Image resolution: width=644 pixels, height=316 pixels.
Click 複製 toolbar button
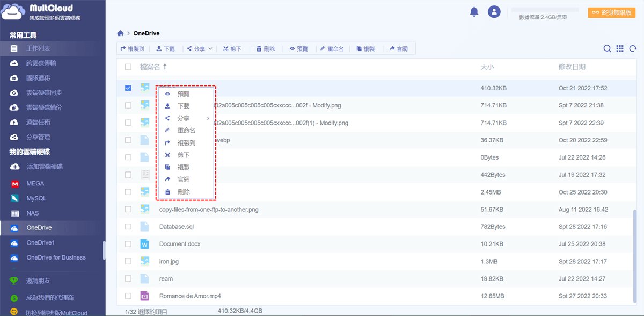tap(365, 49)
